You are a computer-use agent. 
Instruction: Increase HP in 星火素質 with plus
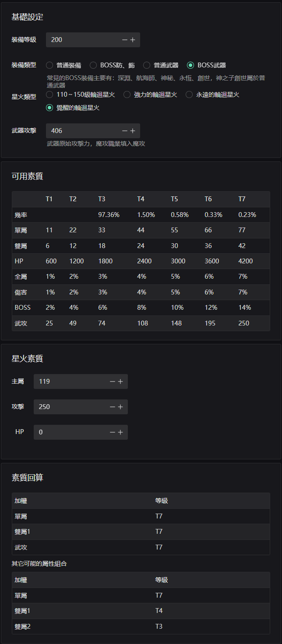tap(120, 432)
